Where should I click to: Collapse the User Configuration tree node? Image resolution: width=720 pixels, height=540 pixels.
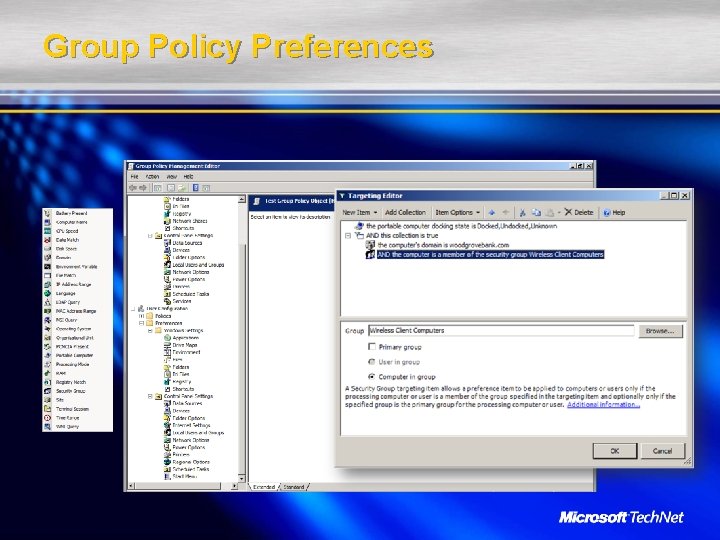133,309
